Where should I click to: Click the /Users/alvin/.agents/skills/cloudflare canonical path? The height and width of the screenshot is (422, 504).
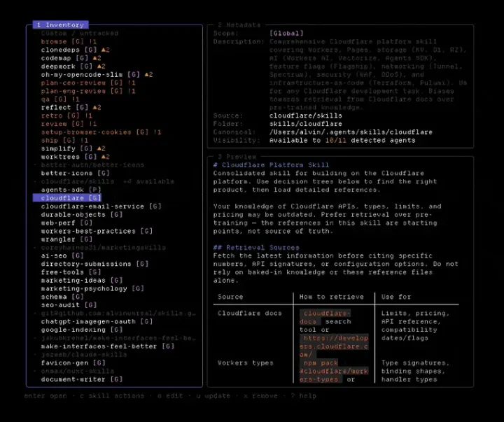click(x=351, y=132)
